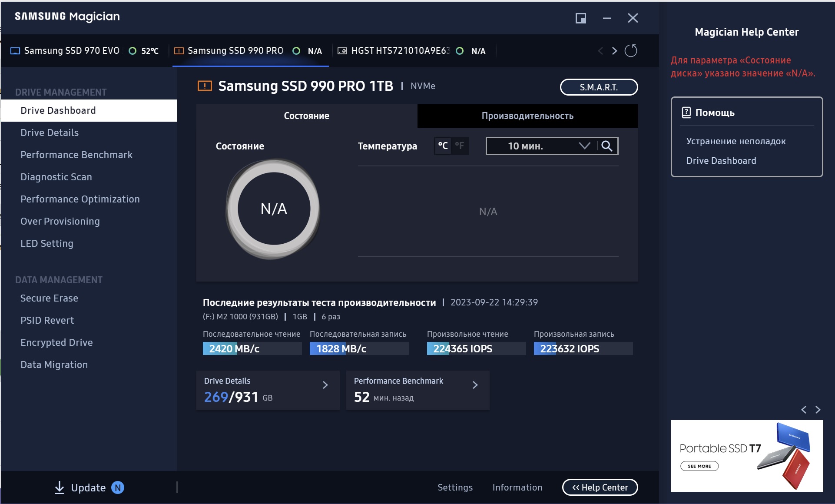The image size is (835, 504).
Task: Click the blue N notification badge
Action: pos(117,487)
